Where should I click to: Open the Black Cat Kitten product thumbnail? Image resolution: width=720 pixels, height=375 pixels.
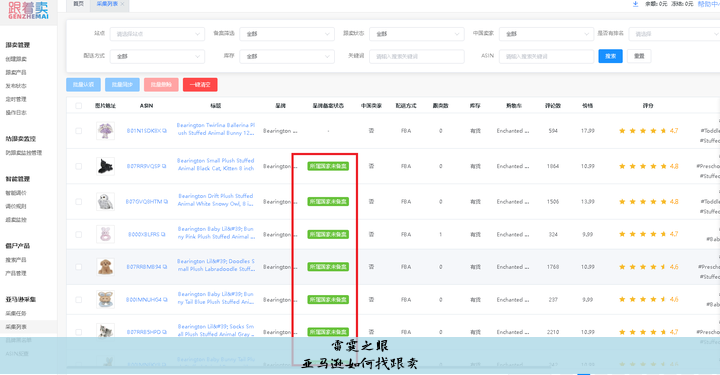pos(105,166)
